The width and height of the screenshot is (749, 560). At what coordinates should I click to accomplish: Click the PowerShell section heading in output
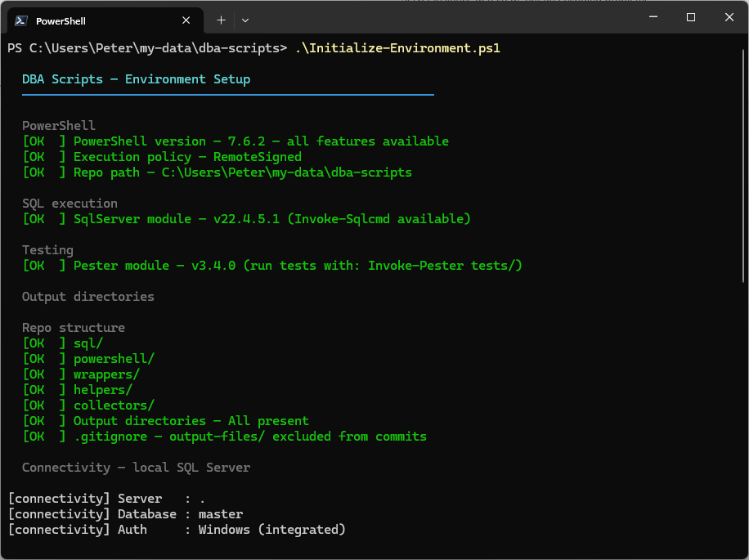pyautogui.click(x=59, y=126)
